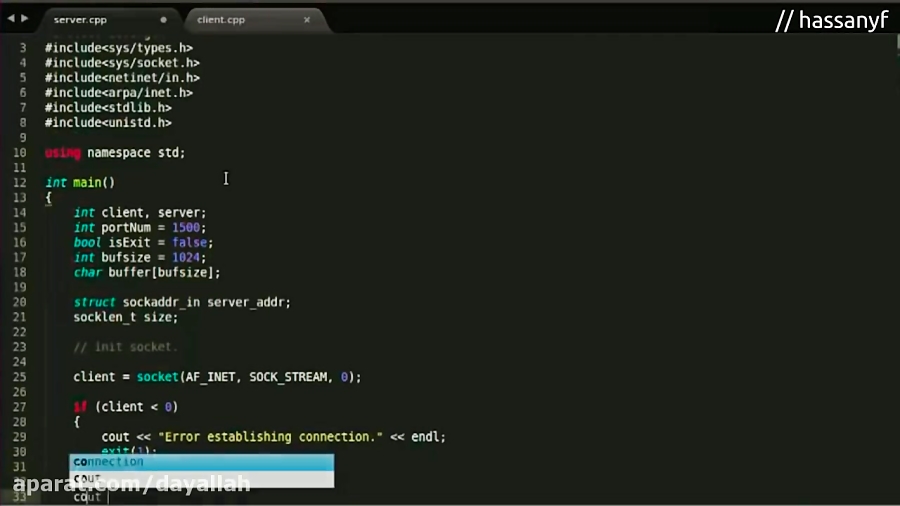Click the '// init socket.' comment

(x=126, y=347)
